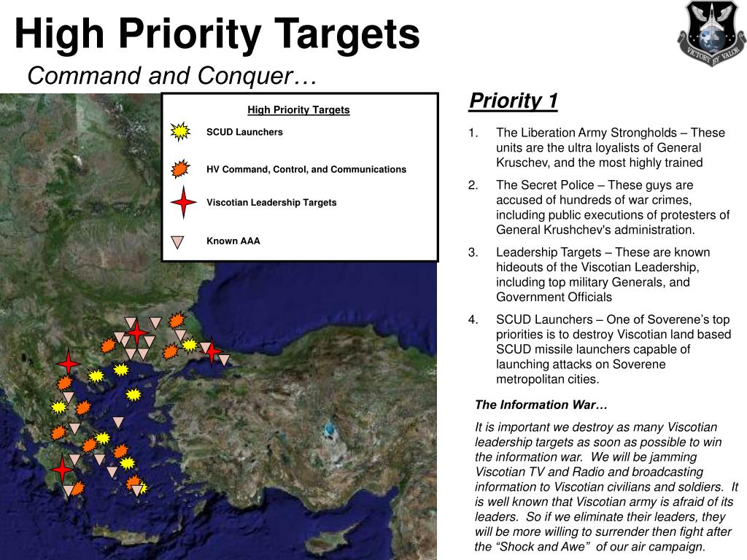The width and height of the screenshot is (747, 560).
Task: Select the "Known AAA" legend label
Action: (233, 241)
